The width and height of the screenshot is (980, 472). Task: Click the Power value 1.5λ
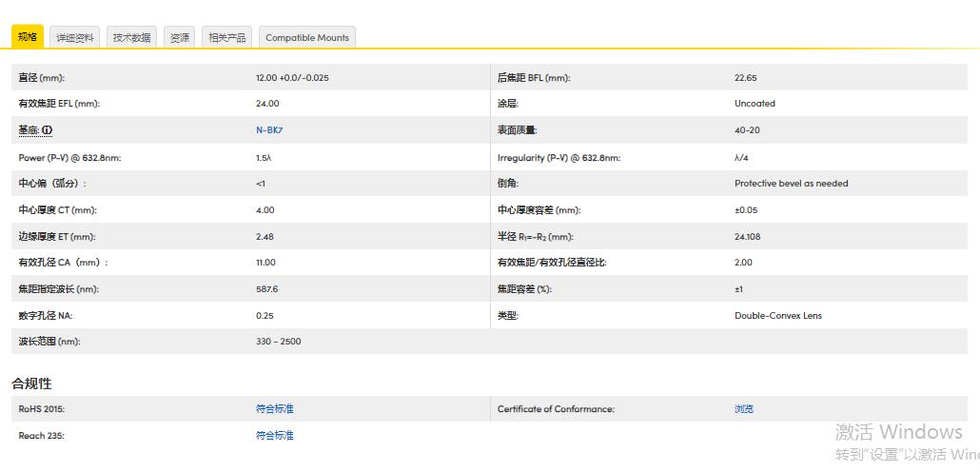point(264,158)
